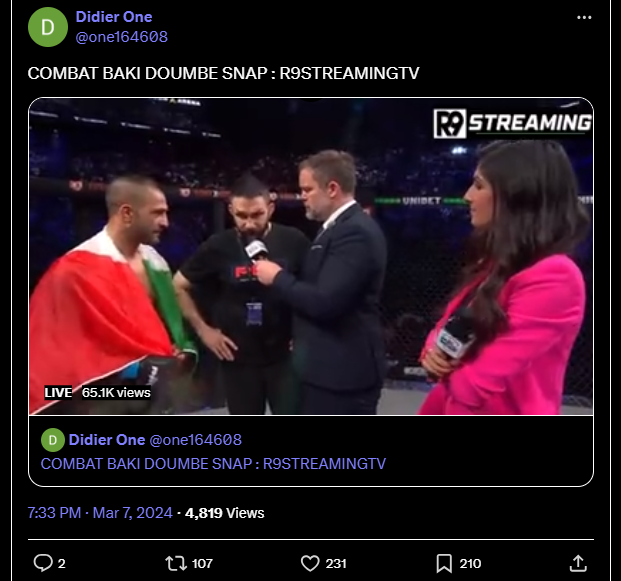Click the 65.1K views label on video

[116, 392]
